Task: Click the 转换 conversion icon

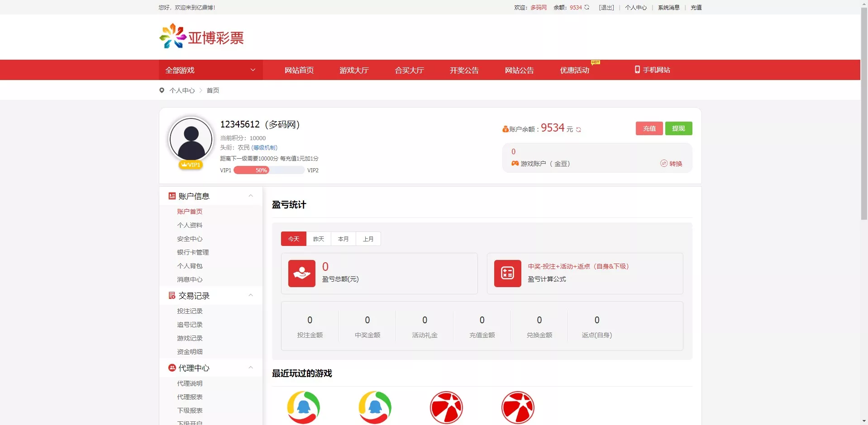Action: (x=663, y=164)
